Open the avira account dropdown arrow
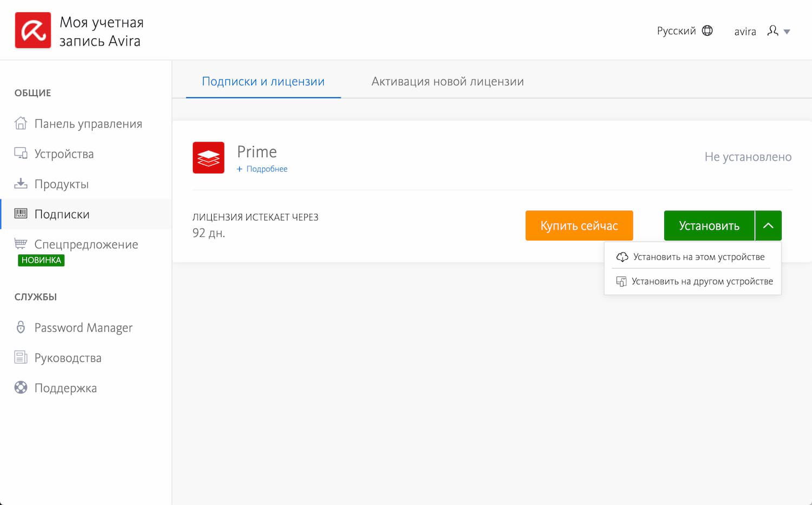Viewport: 812px width, 505px height. coord(787,31)
